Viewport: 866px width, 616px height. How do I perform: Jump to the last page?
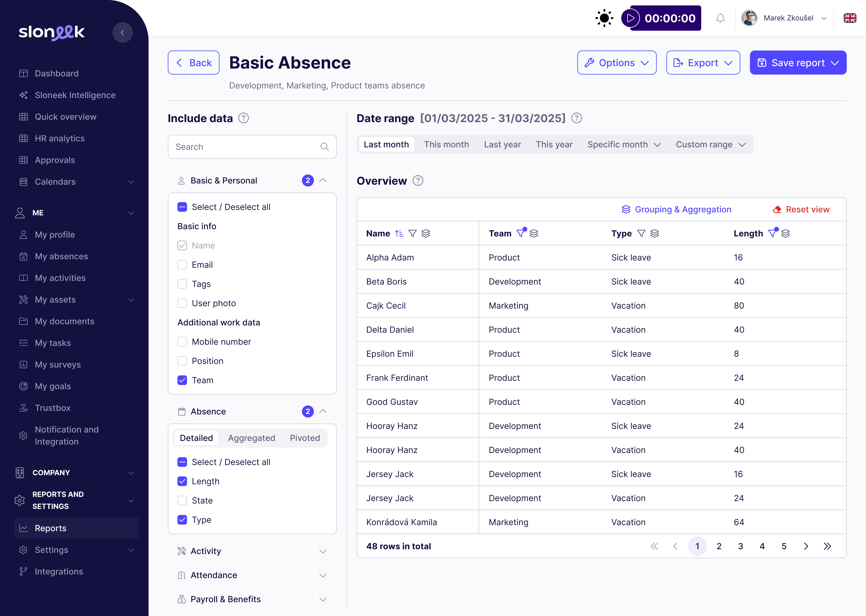[x=827, y=546]
